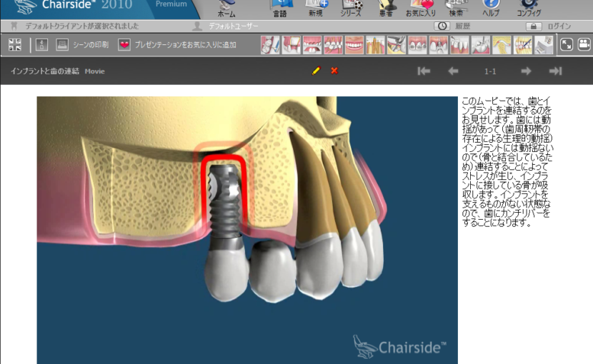Open the ホーム (Home) menu
This screenshot has width=593, height=364.
point(226,8)
